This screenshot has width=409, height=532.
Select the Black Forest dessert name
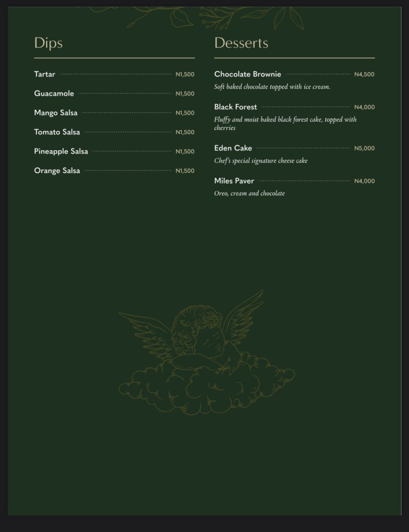235,107
